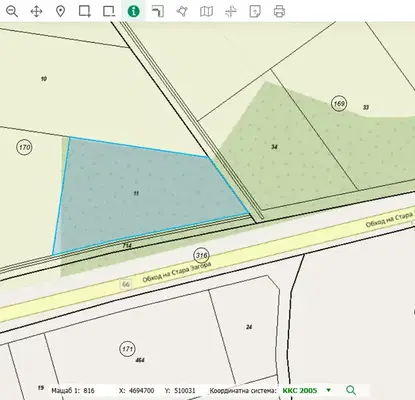Choose the rectangle zoom-out selection tool
Viewport: 415px width, 400px height.
pyautogui.click(x=109, y=11)
